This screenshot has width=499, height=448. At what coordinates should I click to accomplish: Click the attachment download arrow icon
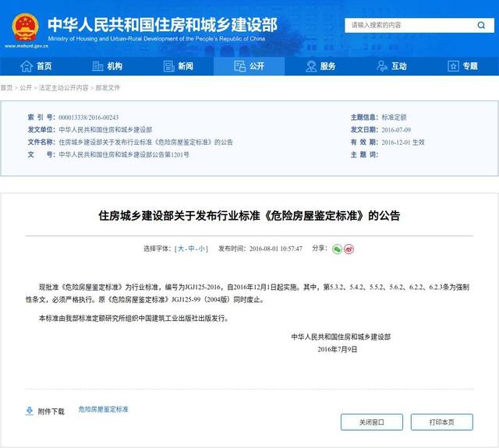click(x=29, y=411)
